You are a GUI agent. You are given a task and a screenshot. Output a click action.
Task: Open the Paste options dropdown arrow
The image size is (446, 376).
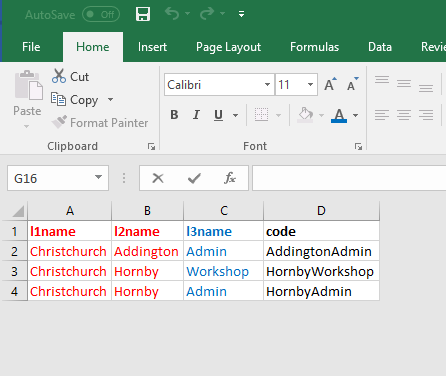pyautogui.click(x=26, y=126)
